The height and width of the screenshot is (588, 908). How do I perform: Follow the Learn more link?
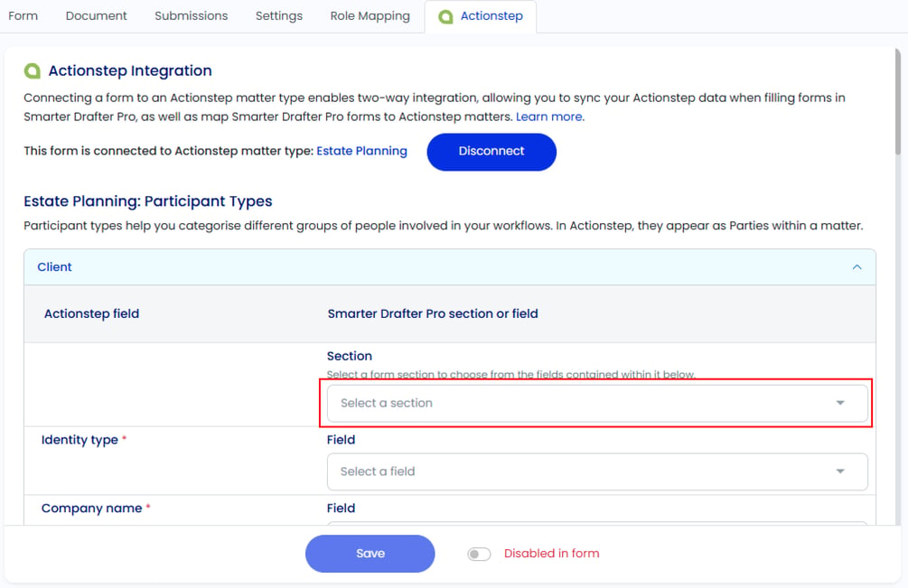point(549,117)
